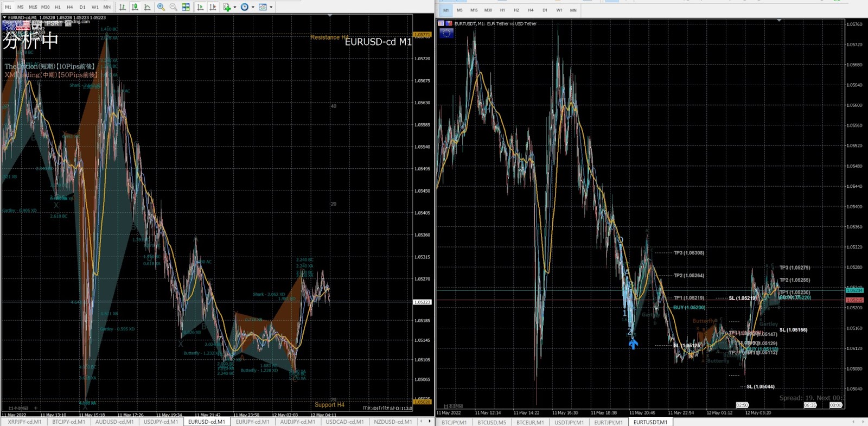
Task: Open the indicators list dropdown arrow
Action: click(234, 7)
